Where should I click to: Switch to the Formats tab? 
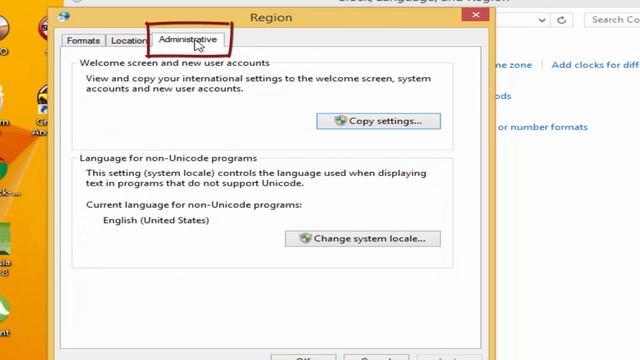tap(83, 41)
